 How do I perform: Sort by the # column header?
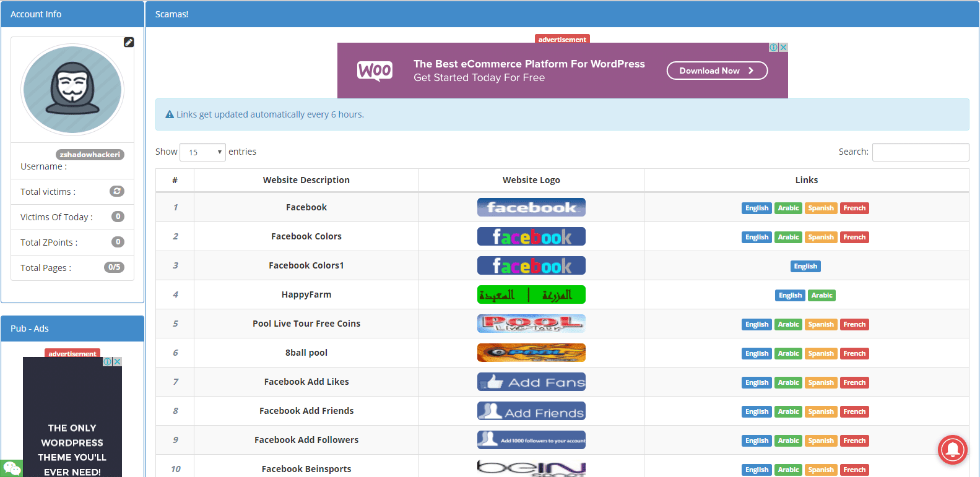[175, 180]
